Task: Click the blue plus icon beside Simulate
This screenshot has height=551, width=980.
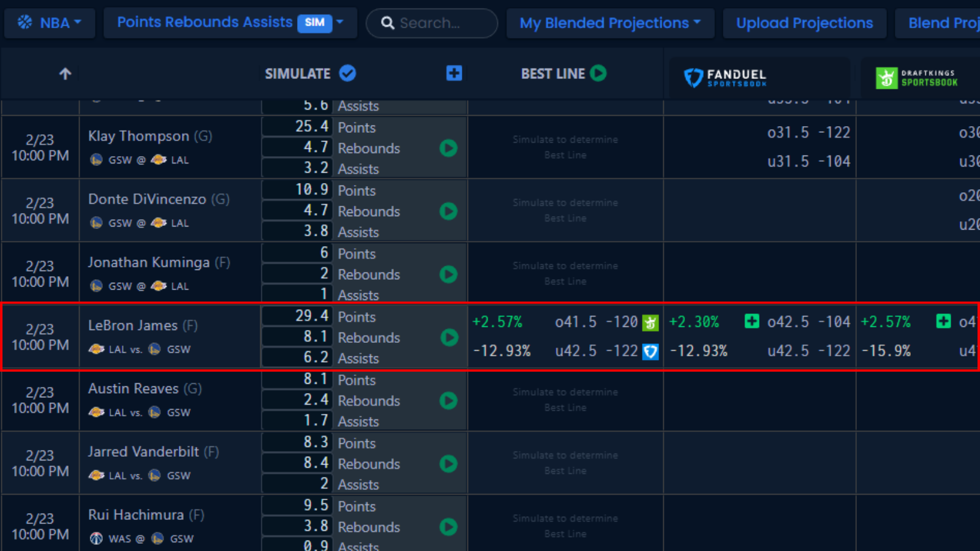Action: tap(454, 73)
